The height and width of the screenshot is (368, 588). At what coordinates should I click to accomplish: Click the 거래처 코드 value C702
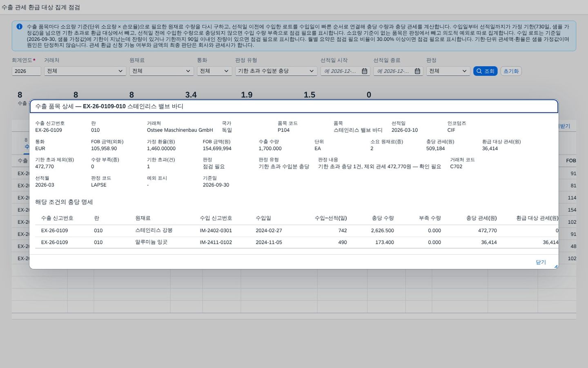(456, 167)
